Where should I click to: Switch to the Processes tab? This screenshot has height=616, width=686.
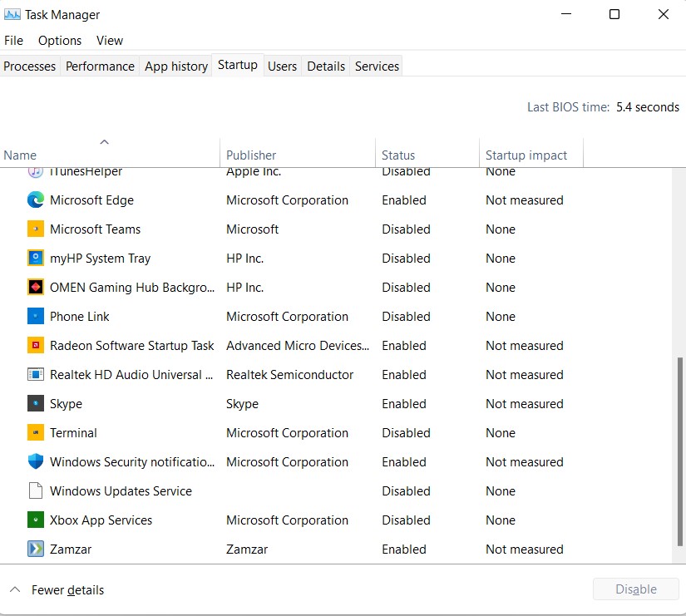point(29,66)
